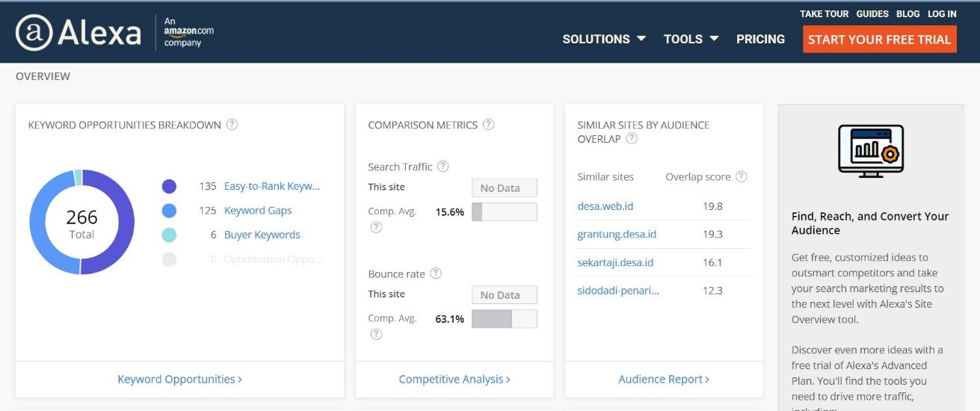
Task: Open Buyer Keywords link
Action: pos(262,235)
